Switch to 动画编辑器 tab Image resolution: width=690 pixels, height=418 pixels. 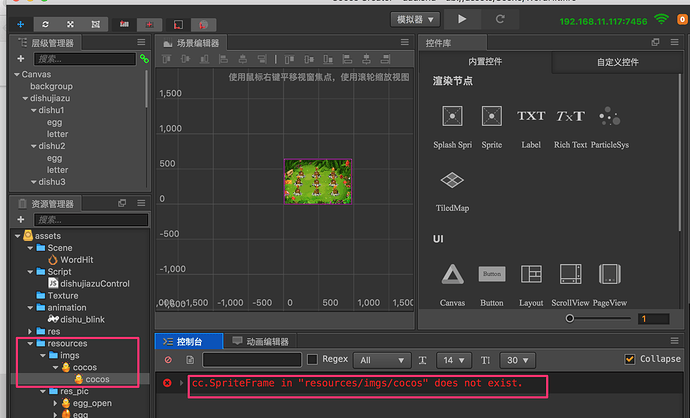click(x=261, y=341)
